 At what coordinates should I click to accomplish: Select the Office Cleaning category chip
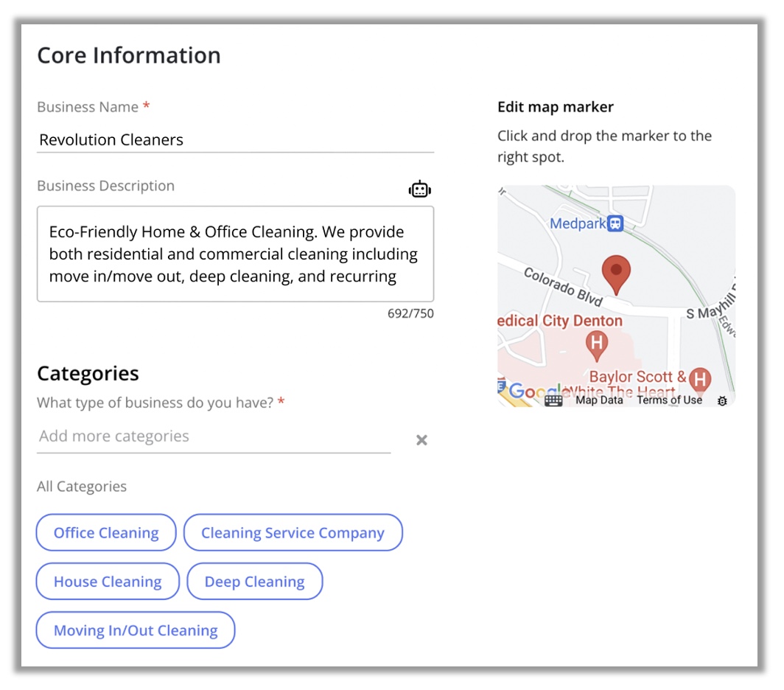(106, 532)
